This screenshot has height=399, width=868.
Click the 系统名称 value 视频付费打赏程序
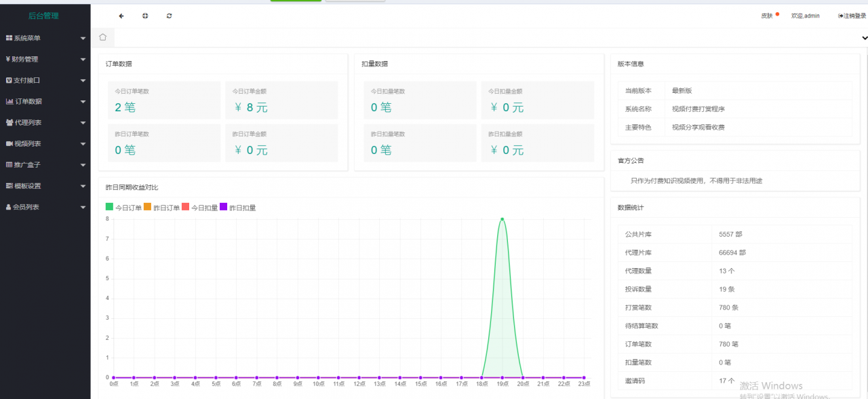coord(698,109)
